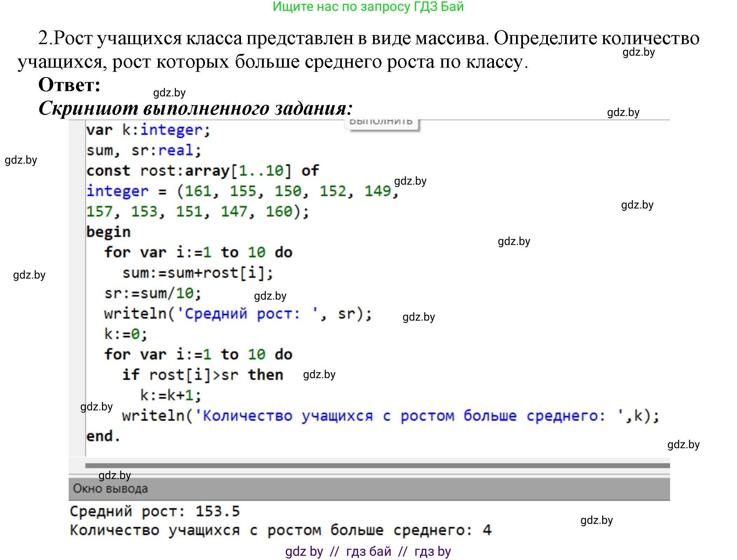This screenshot has width=737, height=560.
Task: Click the writeln 'Количество учащихся' code line
Action: pyautogui.click(x=391, y=416)
